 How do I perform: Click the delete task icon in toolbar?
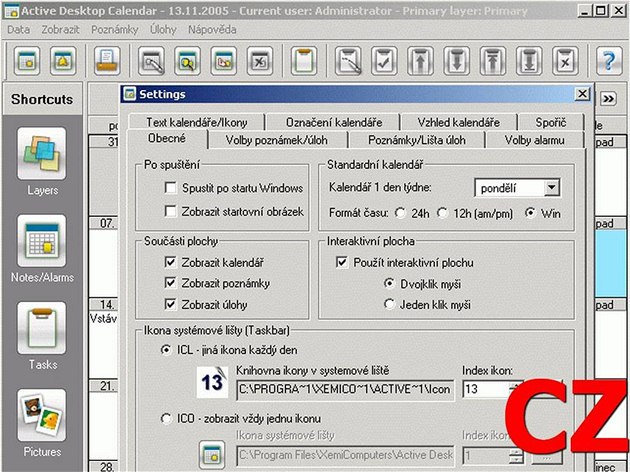click(x=565, y=61)
